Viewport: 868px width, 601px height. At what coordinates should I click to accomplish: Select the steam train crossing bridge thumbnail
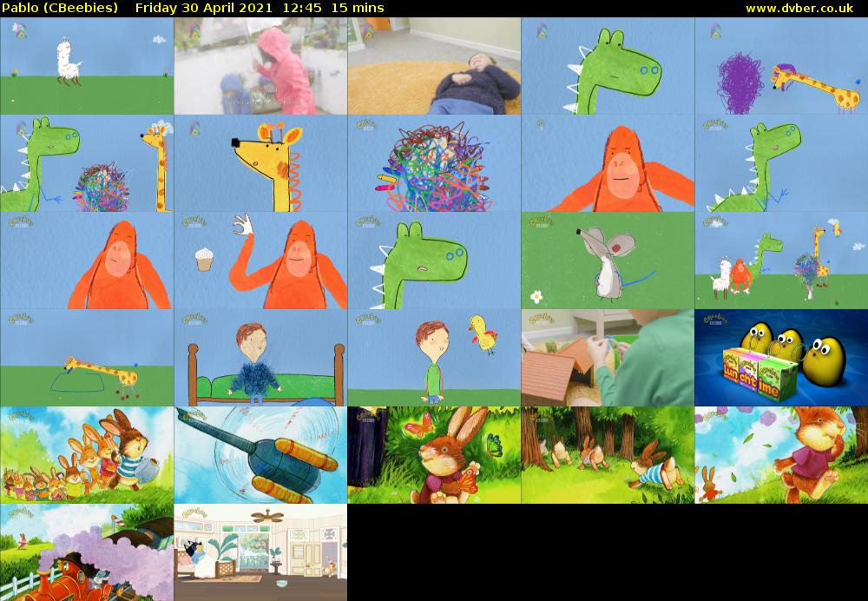tap(87, 551)
